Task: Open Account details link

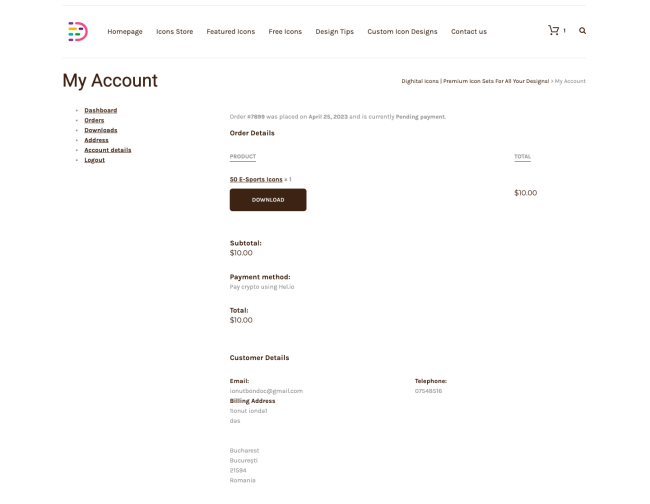Action: [107, 150]
